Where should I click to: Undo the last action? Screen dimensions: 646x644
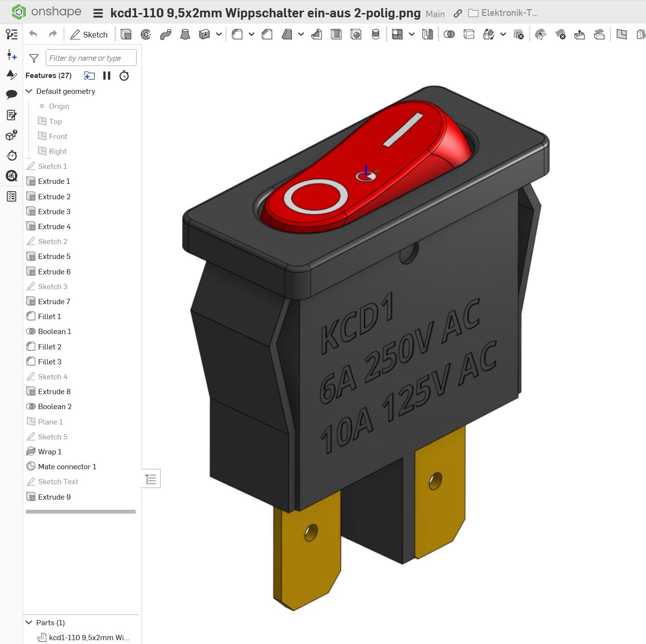pyautogui.click(x=33, y=34)
